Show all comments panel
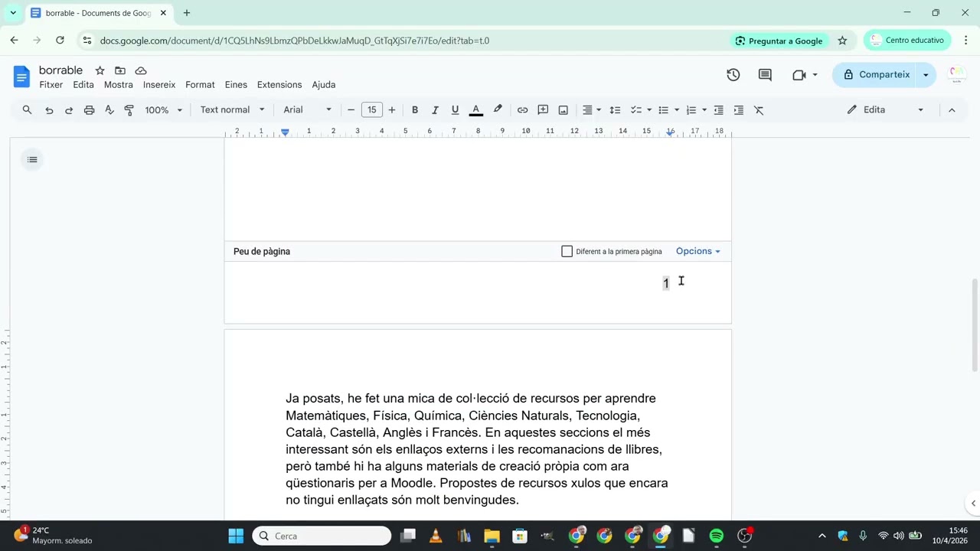 click(x=765, y=75)
